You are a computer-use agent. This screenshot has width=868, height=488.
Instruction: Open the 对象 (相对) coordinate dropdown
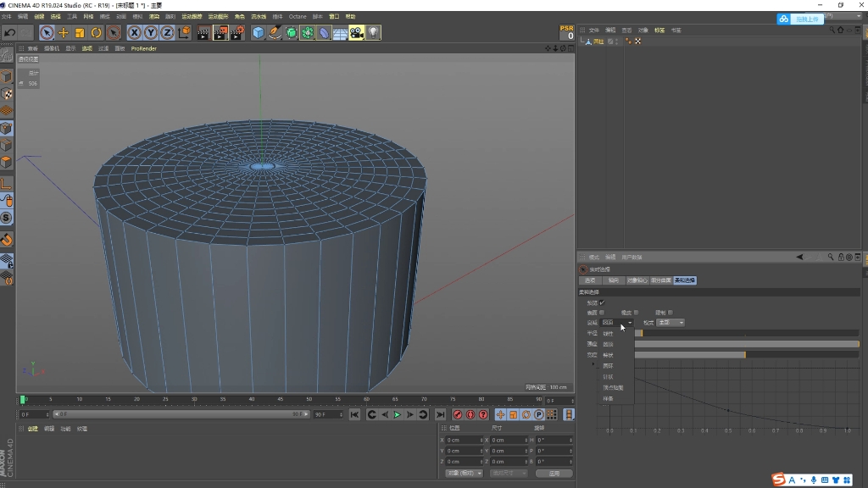pos(464,474)
